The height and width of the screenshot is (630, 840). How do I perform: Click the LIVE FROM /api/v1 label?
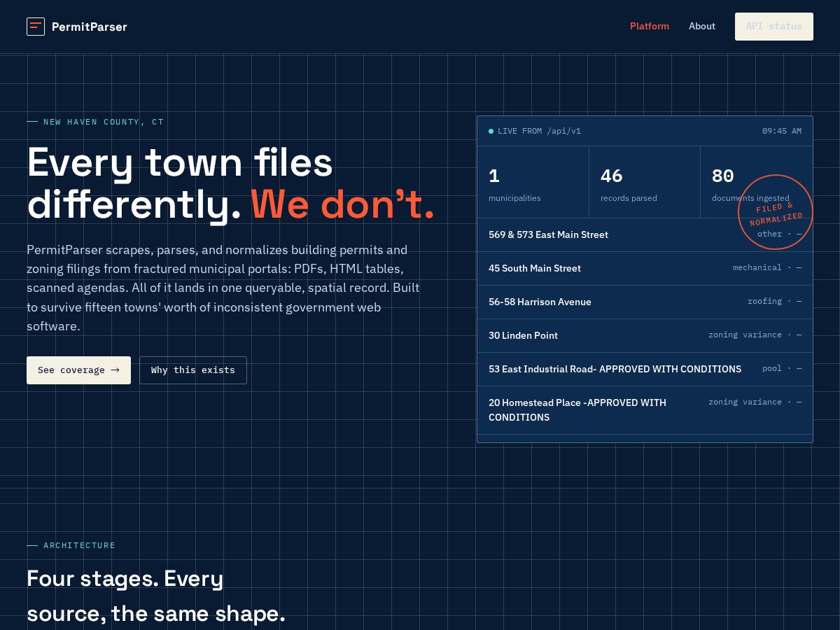(x=539, y=131)
